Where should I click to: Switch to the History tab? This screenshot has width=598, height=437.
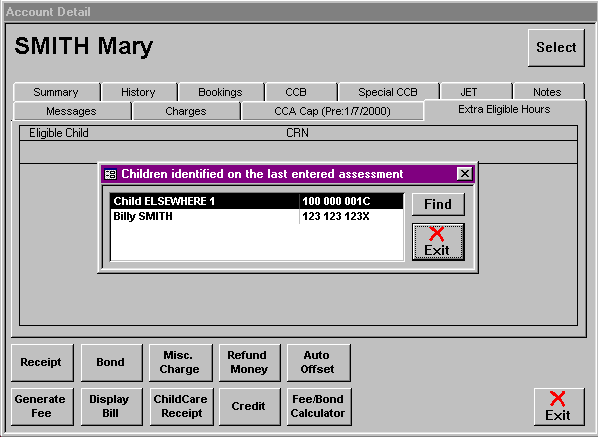pyautogui.click(x=139, y=92)
